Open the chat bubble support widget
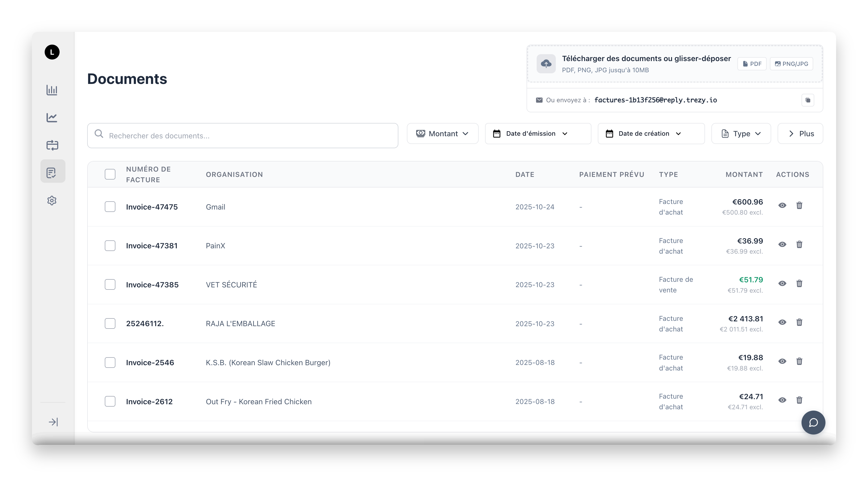This screenshot has width=868, height=477. (813, 423)
